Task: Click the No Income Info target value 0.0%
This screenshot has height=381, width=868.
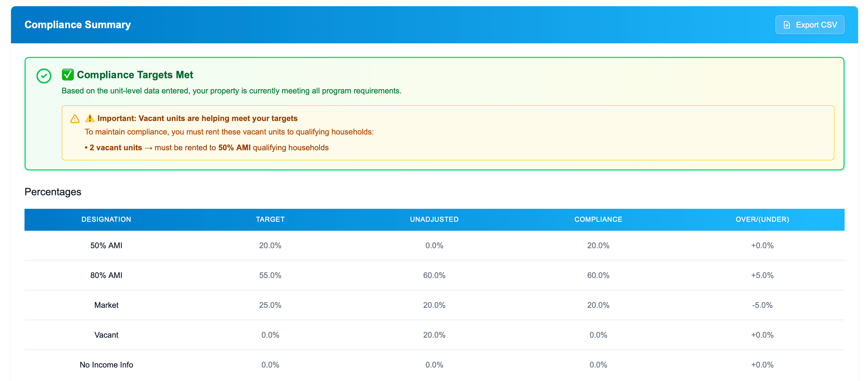Action: coord(270,365)
